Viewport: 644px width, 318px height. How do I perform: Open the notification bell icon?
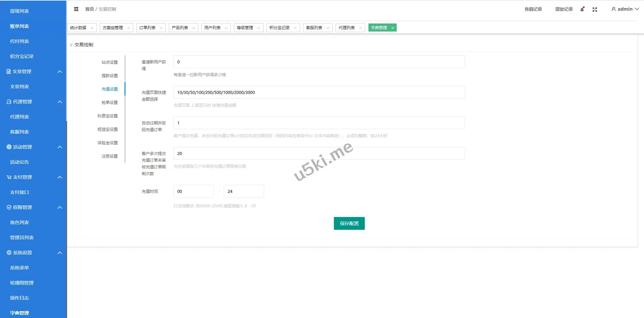click(x=582, y=9)
